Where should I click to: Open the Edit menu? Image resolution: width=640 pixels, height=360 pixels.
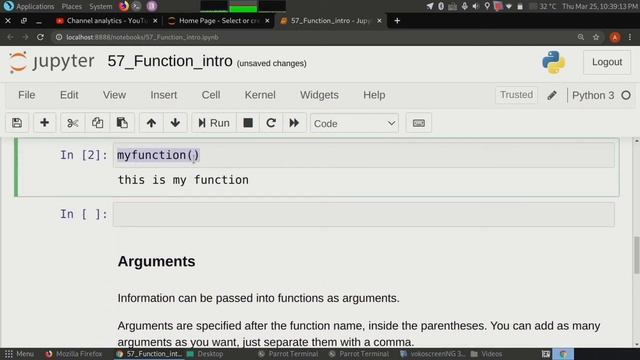tap(69, 95)
